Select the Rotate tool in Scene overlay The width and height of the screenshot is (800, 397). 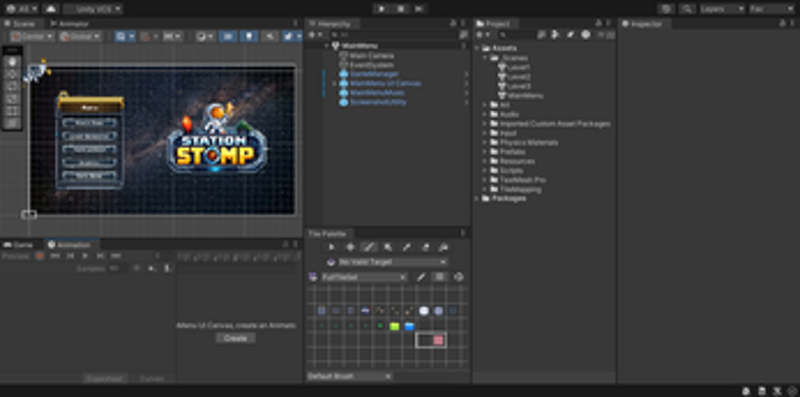(13, 86)
